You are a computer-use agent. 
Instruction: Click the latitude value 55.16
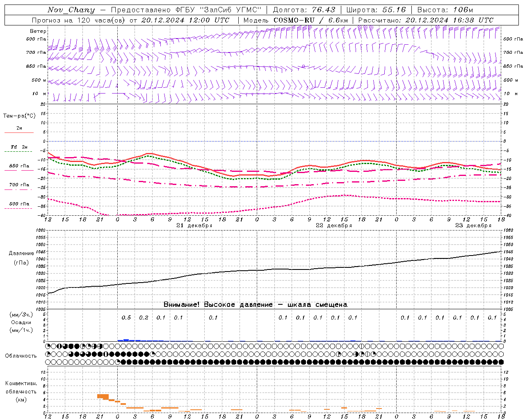(x=394, y=10)
